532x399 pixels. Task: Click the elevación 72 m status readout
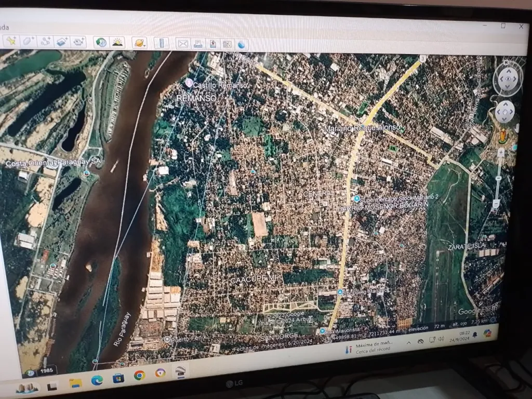(427, 328)
